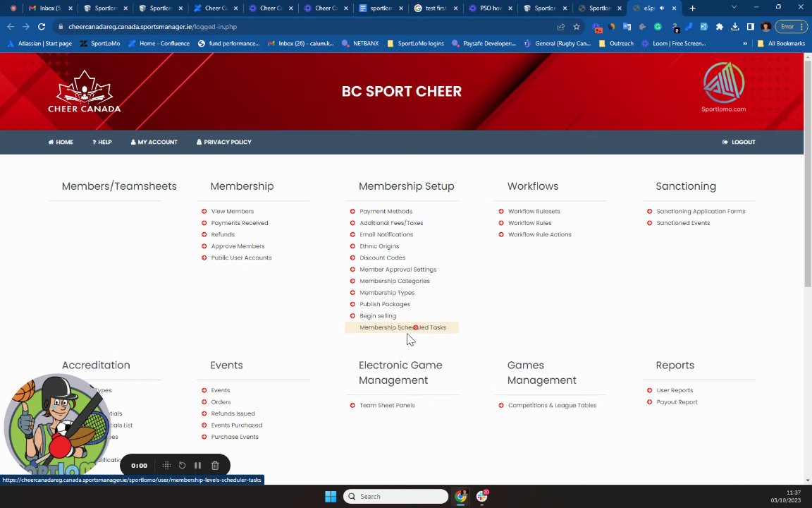812x508 pixels.
Task: Open PRIVACY POLICY menu item
Action: [223, 142]
